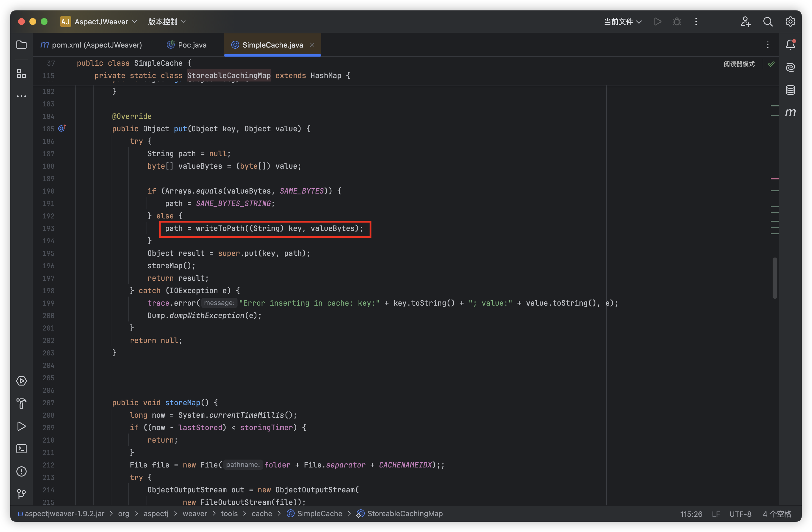The height and width of the screenshot is (532, 812).
Task: Open the Problems tool window icon
Action: pyautogui.click(x=21, y=471)
